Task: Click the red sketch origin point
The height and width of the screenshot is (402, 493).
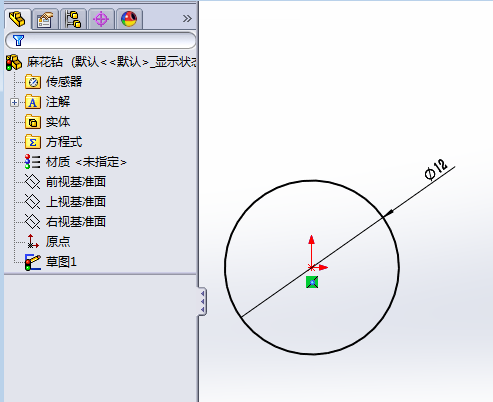Action: (x=311, y=267)
